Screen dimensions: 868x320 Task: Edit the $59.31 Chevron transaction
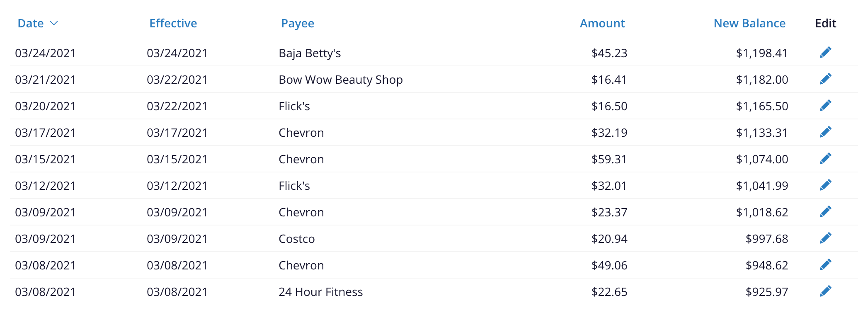click(x=825, y=159)
